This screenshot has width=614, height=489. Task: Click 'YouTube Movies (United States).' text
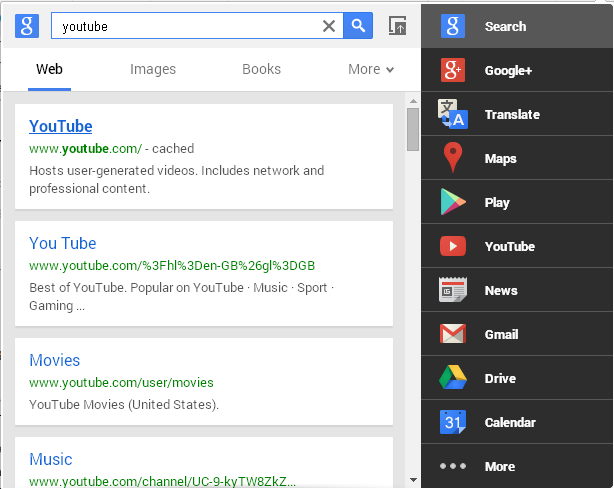tap(124, 404)
